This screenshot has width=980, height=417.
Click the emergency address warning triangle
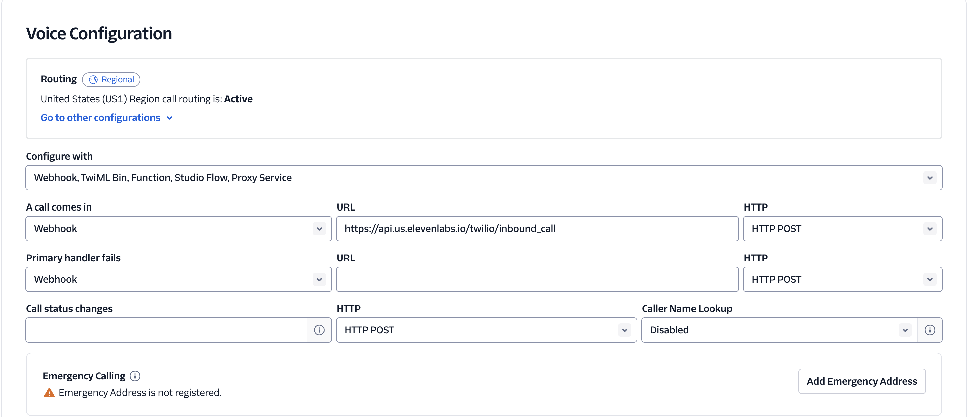click(x=49, y=393)
